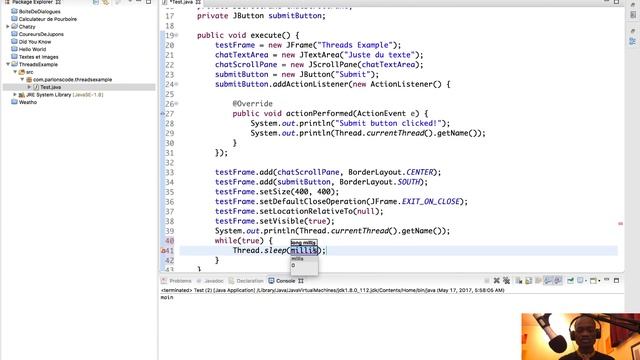
Task: Click the speaker webcam video thumbnail
Action: tap(581, 336)
